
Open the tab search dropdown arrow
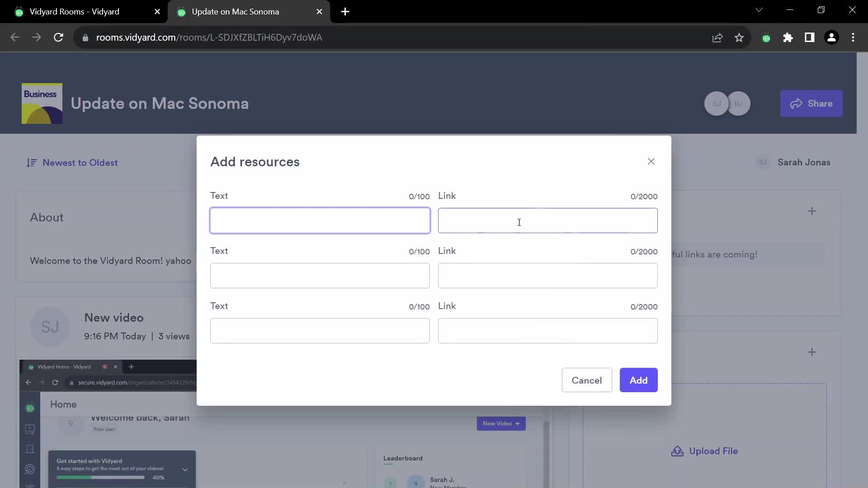759,10
